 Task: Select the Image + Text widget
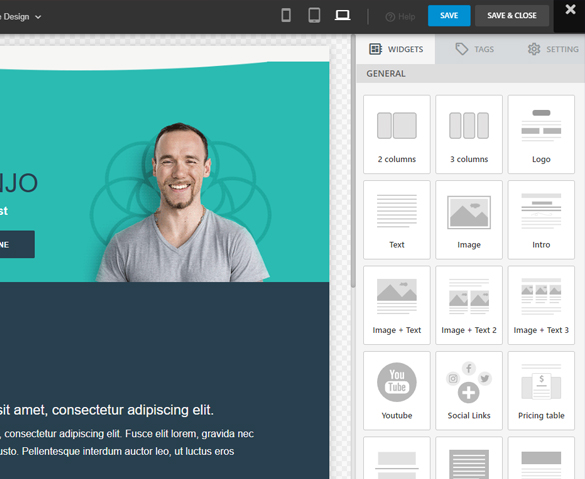click(397, 305)
